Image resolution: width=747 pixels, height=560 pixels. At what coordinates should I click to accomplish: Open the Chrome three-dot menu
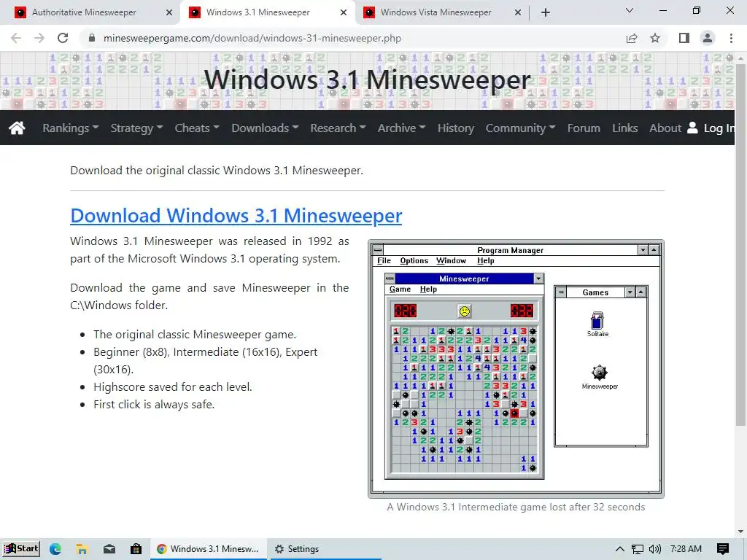coord(731,38)
